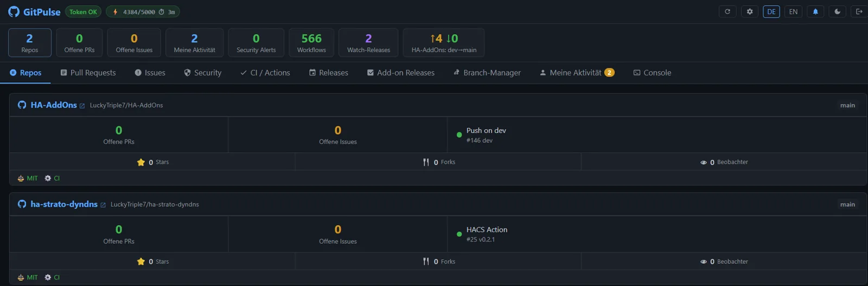Click the #25 v0.2.1 run label
Viewport: 868px width, 286px height.
pos(481,239)
